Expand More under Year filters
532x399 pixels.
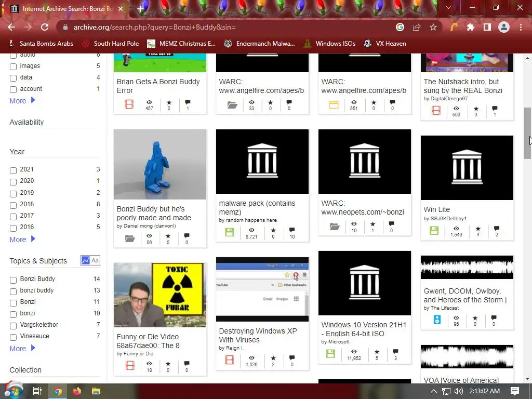tap(22, 240)
